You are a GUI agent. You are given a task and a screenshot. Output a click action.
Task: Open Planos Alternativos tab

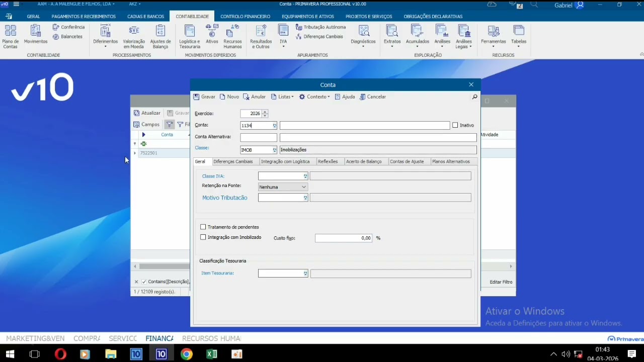click(x=451, y=161)
